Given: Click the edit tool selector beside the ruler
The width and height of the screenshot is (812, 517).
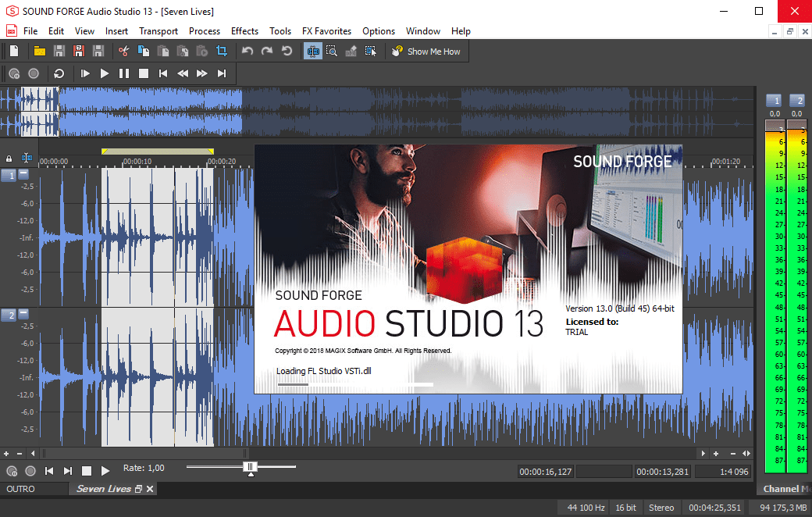Looking at the screenshot, I should 27,158.
